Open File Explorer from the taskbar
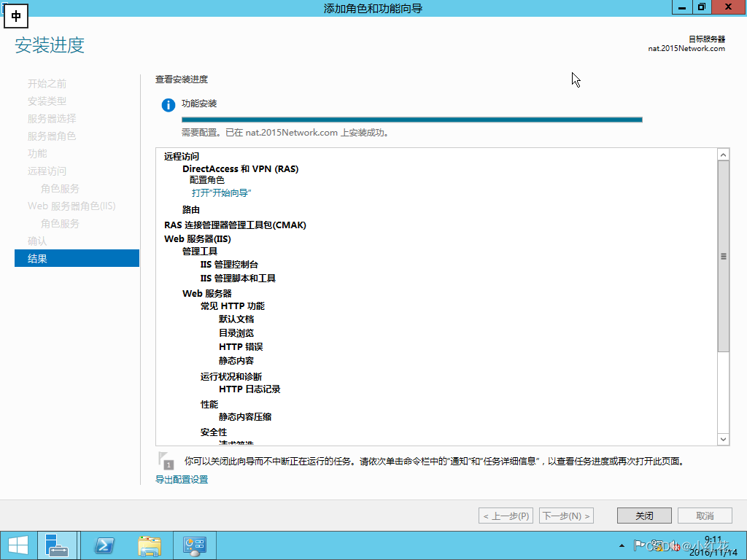 click(x=150, y=545)
